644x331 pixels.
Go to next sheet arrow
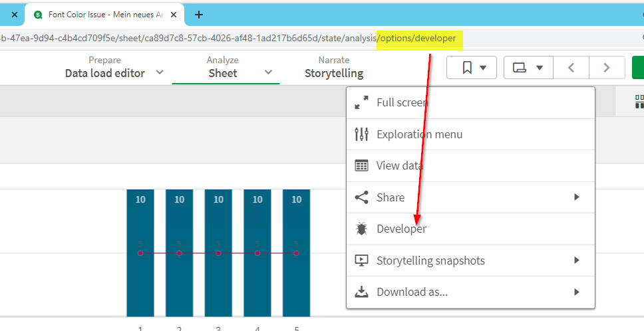(606, 67)
